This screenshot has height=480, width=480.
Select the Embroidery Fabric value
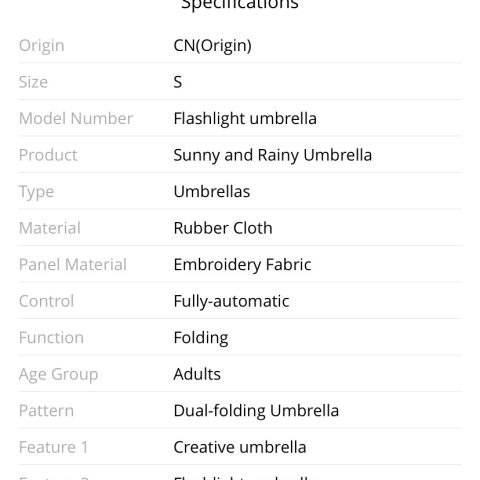tap(242, 265)
